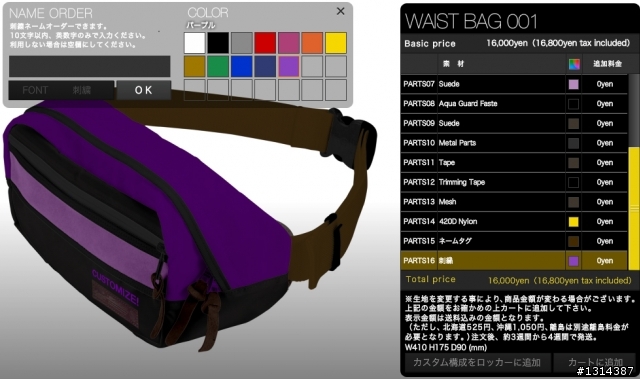The width and height of the screenshot is (640, 379).
Task: Select the PARTS12 Trimming Tape row
Action: 514,182
